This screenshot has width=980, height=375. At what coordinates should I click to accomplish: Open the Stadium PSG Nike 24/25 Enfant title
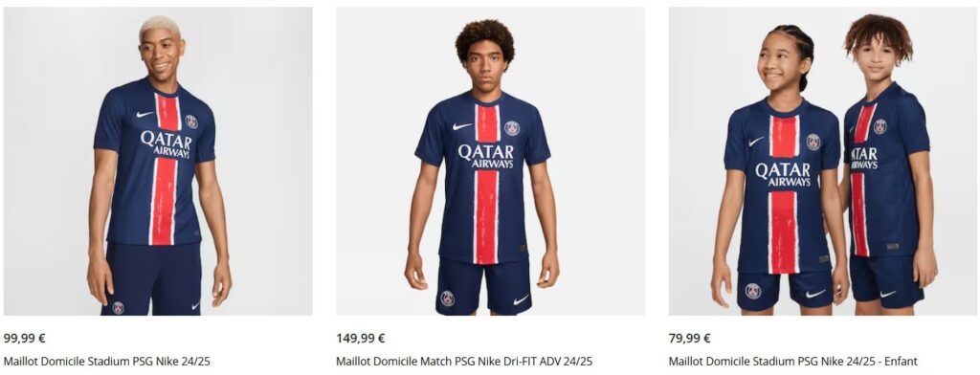tap(792, 362)
